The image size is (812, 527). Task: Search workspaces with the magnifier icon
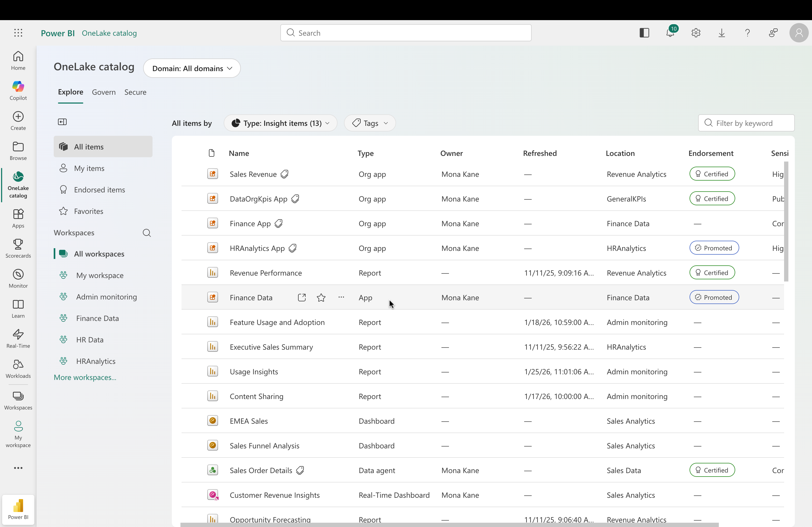[147, 233]
